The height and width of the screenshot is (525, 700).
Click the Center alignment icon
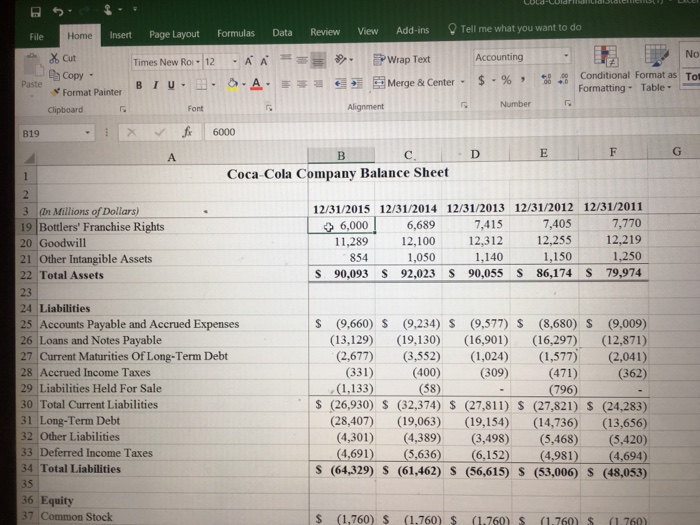[302, 84]
